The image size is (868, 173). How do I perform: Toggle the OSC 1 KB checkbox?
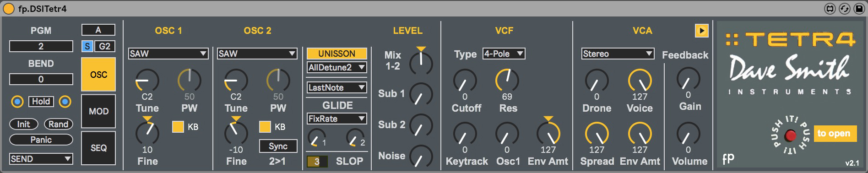click(x=178, y=127)
